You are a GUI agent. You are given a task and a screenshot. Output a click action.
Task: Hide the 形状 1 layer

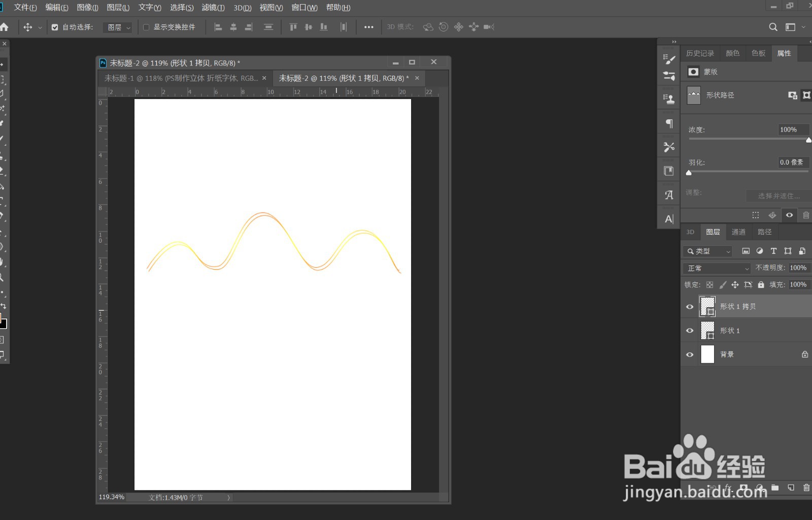point(690,331)
